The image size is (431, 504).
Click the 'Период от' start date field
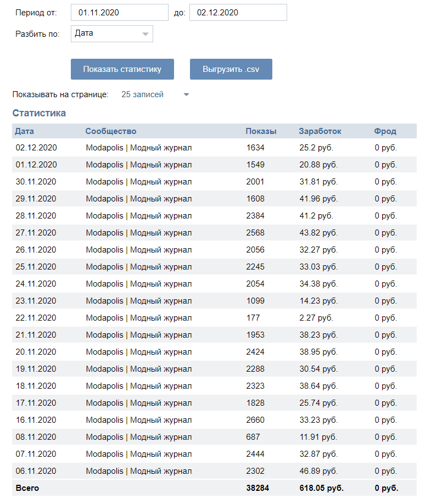(120, 13)
